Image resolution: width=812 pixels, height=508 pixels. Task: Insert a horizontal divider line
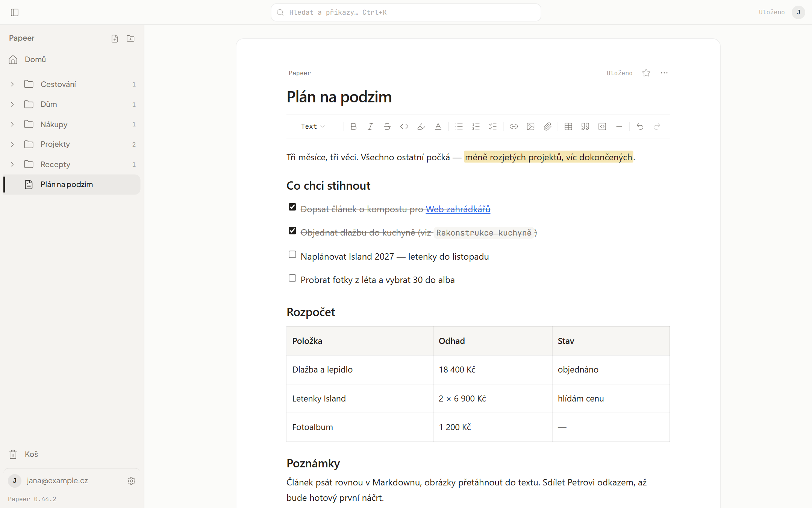tap(619, 126)
